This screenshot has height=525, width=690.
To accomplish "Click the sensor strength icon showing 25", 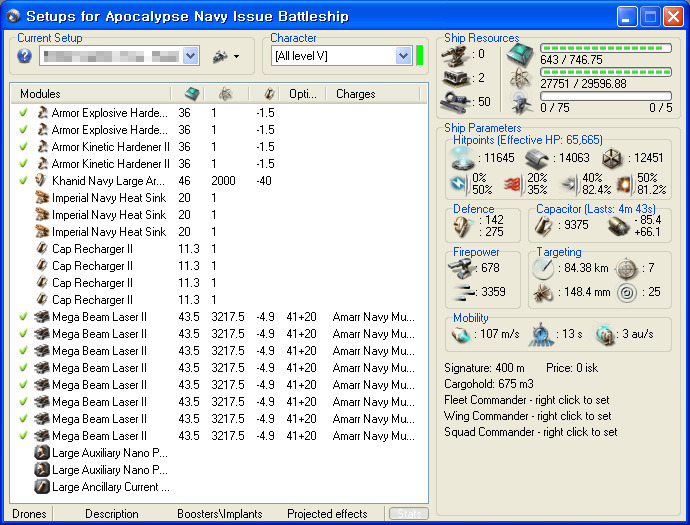I will pyautogui.click(x=627, y=293).
